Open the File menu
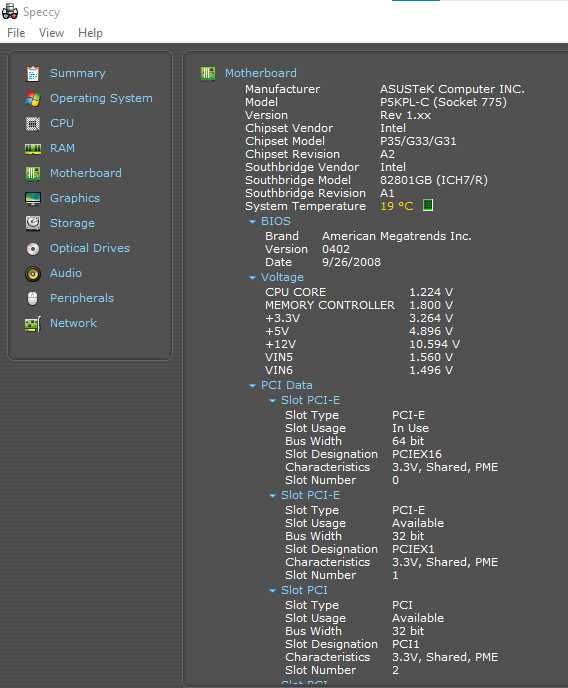 coord(16,33)
